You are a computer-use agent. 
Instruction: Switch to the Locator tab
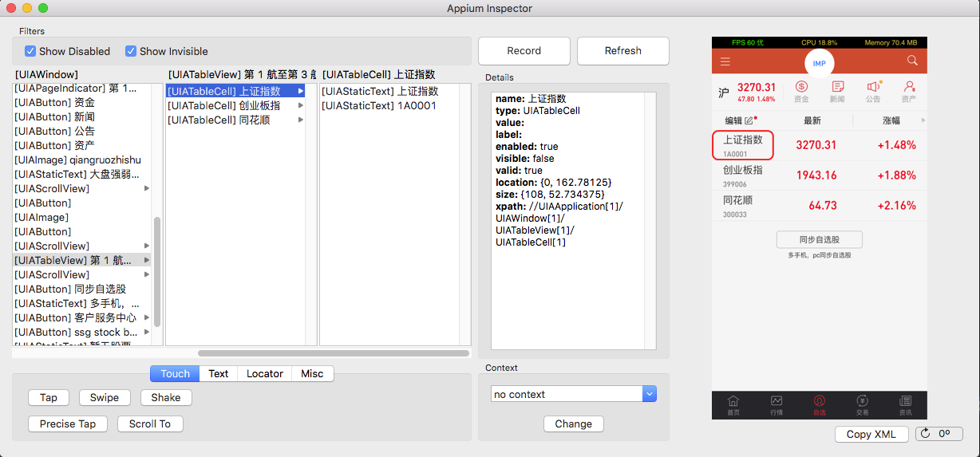click(x=264, y=373)
